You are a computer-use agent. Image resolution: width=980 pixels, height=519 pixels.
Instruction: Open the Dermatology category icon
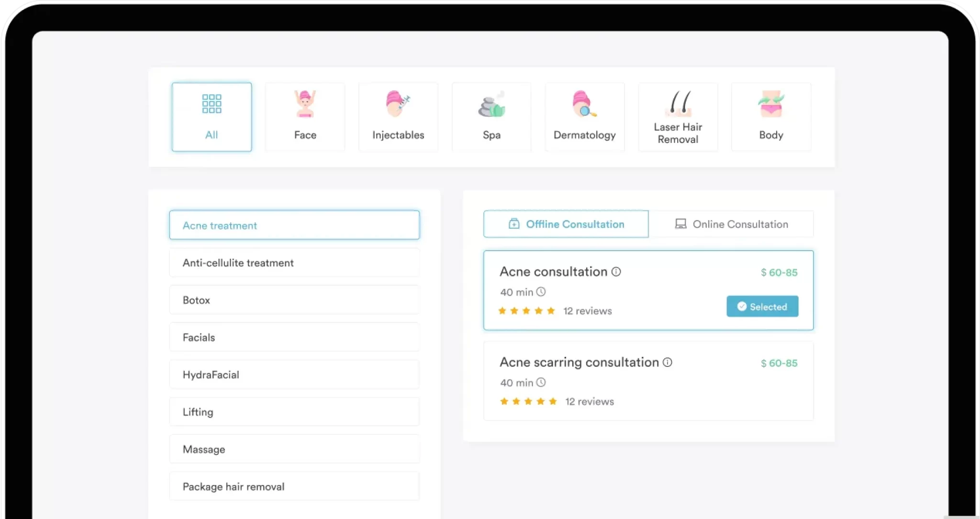(584, 104)
